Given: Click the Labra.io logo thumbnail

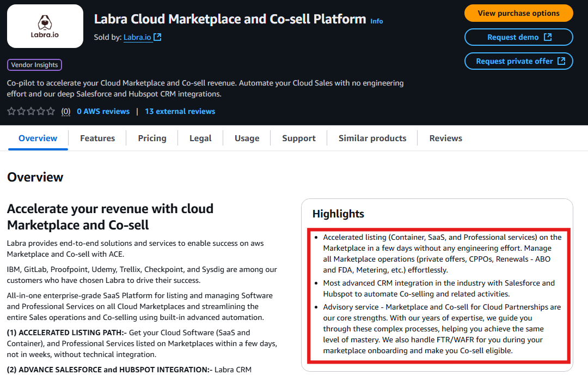Looking at the screenshot, I should [45, 26].
